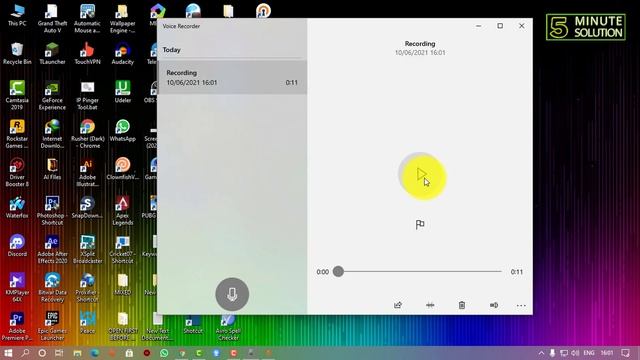Click the Today section header
640x360 pixels.
171,50
